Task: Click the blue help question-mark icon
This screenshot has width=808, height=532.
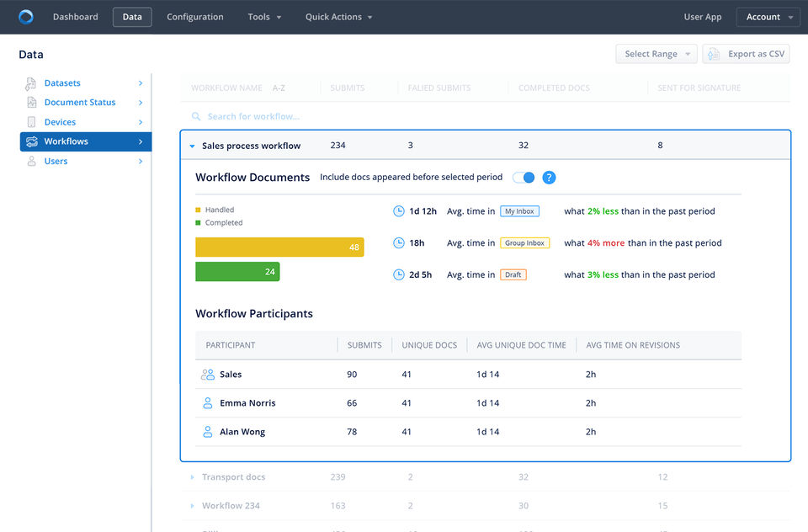Action: click(549, 178)
